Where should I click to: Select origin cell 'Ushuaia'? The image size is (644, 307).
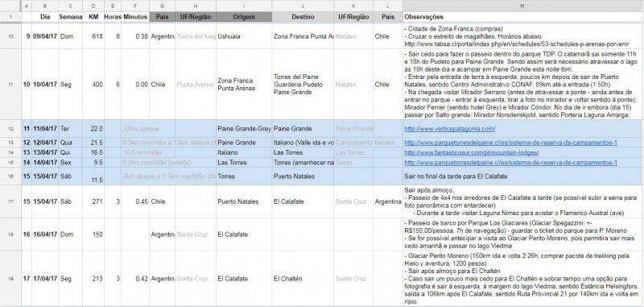(x=244, y=36)
